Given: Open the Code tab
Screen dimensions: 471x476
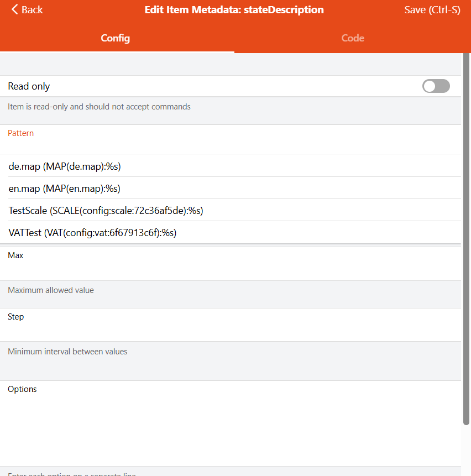Looking at the screenshot, I should pos(353,38).
